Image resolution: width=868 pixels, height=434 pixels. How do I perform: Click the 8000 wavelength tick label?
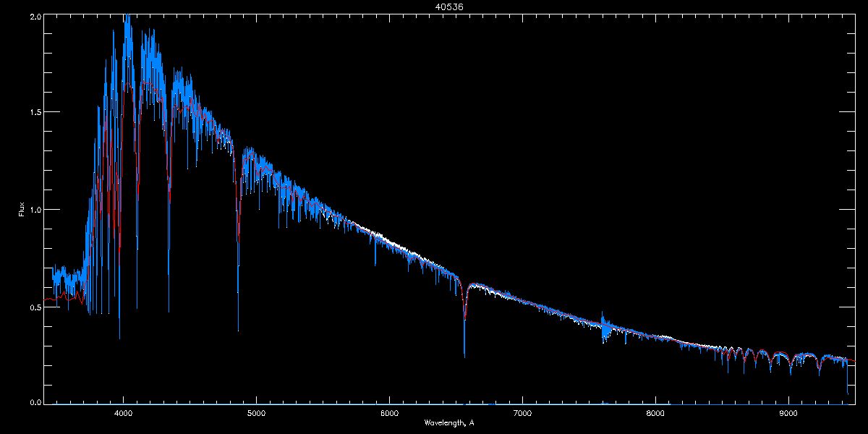click(655, 414)
